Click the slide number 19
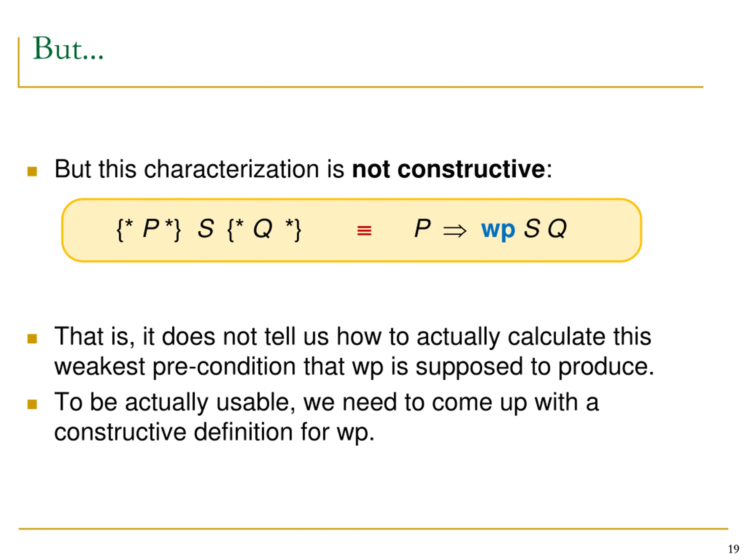 (x=734, y=549)
